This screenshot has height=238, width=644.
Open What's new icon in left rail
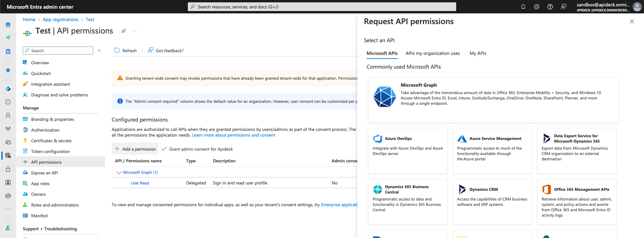coord(8,38)
